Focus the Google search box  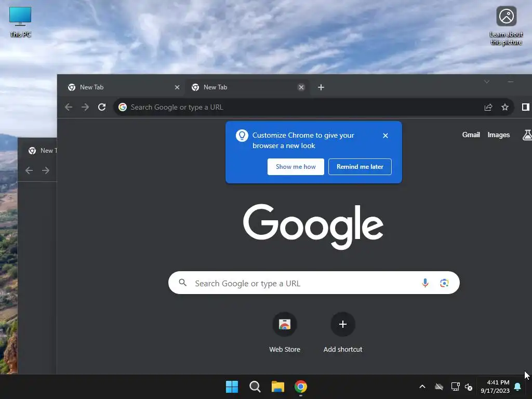click(x=314, y=283)
